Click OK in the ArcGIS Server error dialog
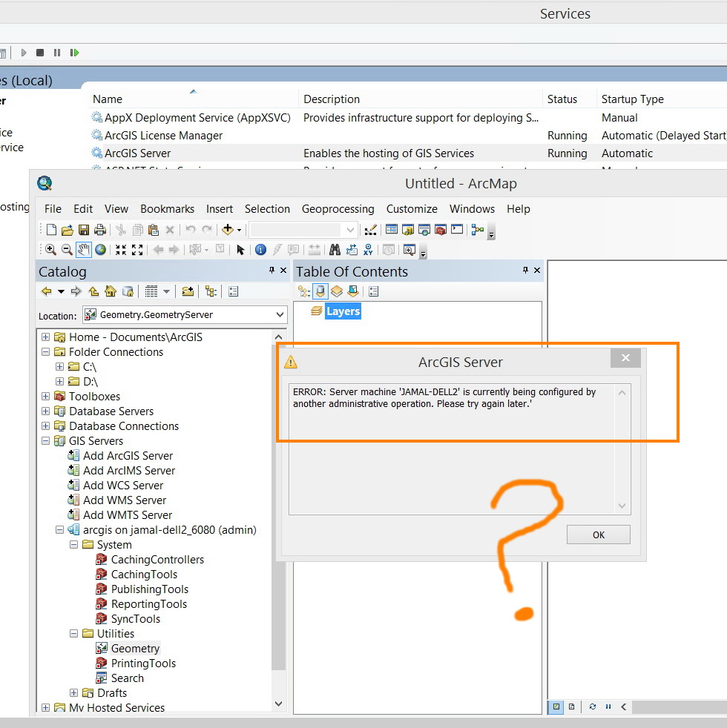Viewport: 727px width, 728px height. (x=599, y=535)
